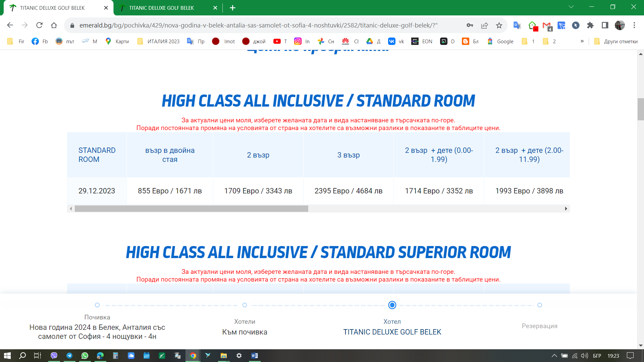Open saved passwords key icon

470,25
